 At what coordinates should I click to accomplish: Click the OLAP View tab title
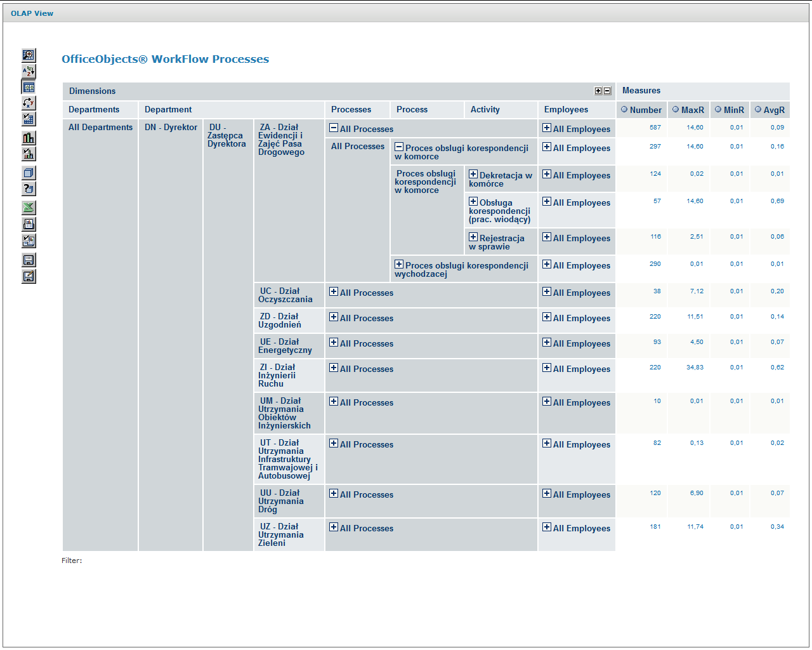(x=32, y=13)
